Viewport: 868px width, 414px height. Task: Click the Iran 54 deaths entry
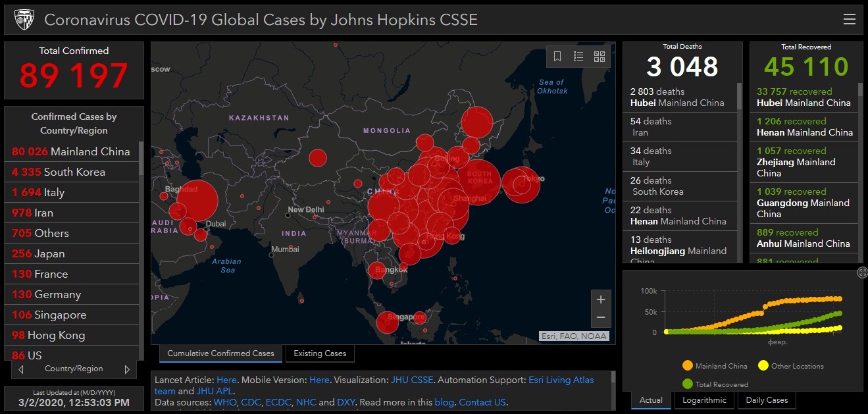(x=680, y=127)
